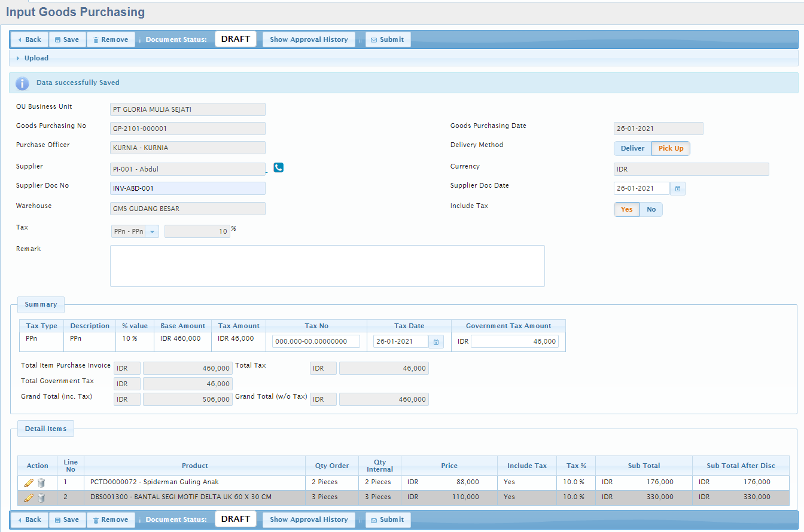Viewport: 804px width, 532px height.
Task: Click the top DRAFT document status label
Action: click(236, 39)
